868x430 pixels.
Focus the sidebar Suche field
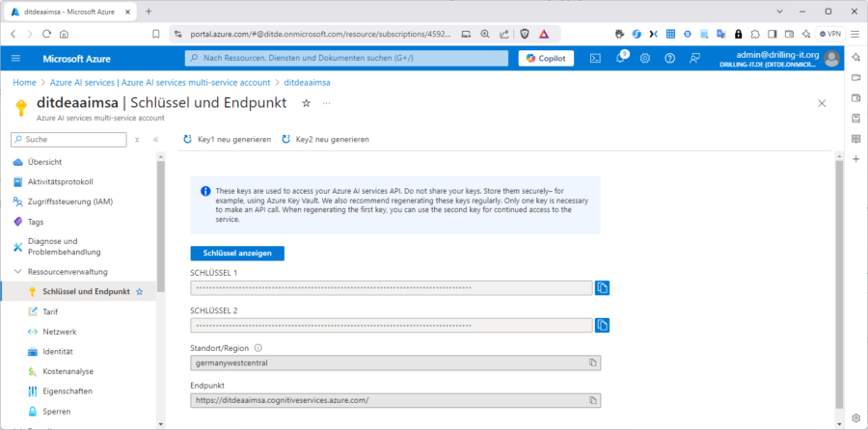pyautogui.click(x=68, y=140)
